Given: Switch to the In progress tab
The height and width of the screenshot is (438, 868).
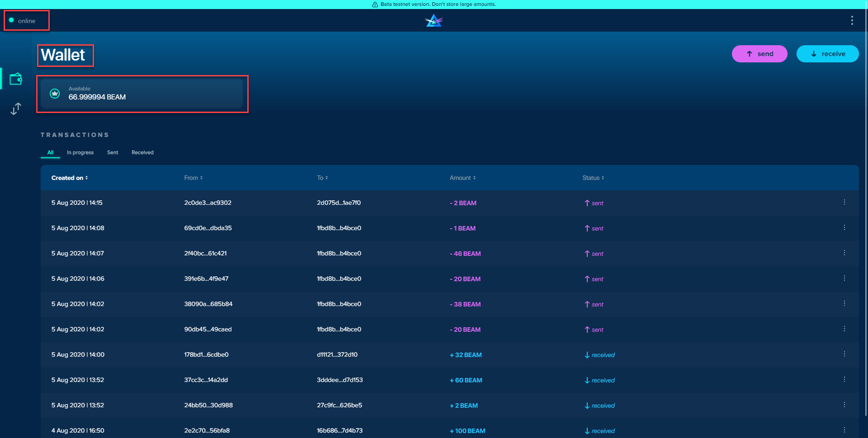Looking at the screenshot, I should (80, 153).
